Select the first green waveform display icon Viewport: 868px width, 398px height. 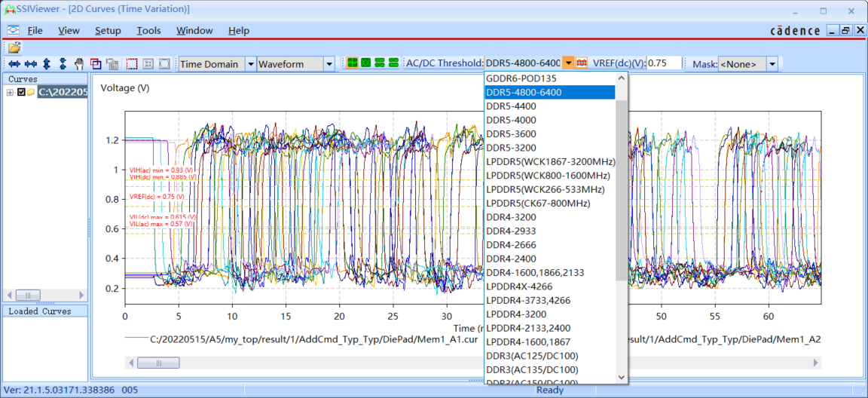(x=352, y=63)
